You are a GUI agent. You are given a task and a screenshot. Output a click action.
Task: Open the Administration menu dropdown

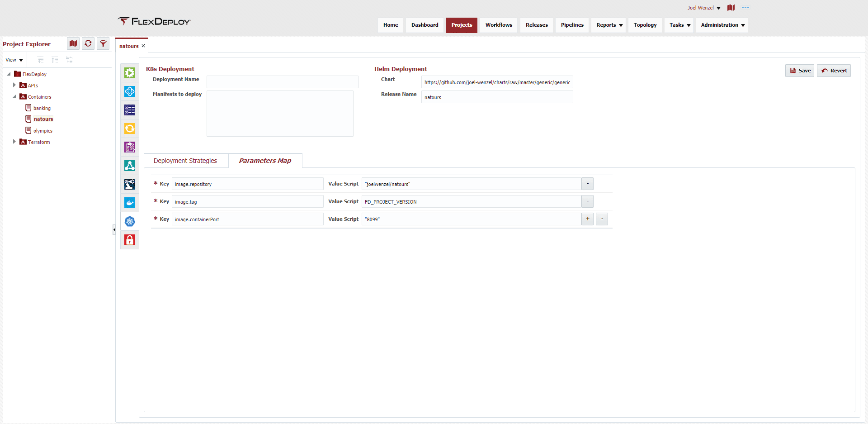(722, 25)
